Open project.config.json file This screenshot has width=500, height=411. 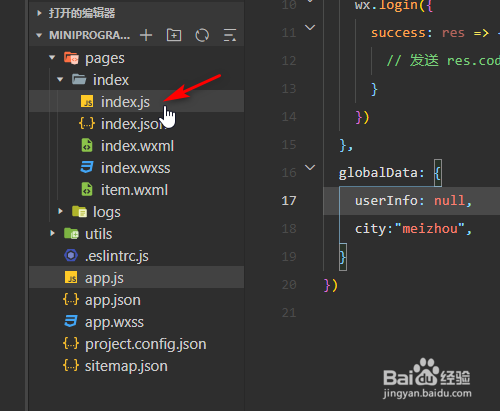pyautogui.click(x=137, y=344)
